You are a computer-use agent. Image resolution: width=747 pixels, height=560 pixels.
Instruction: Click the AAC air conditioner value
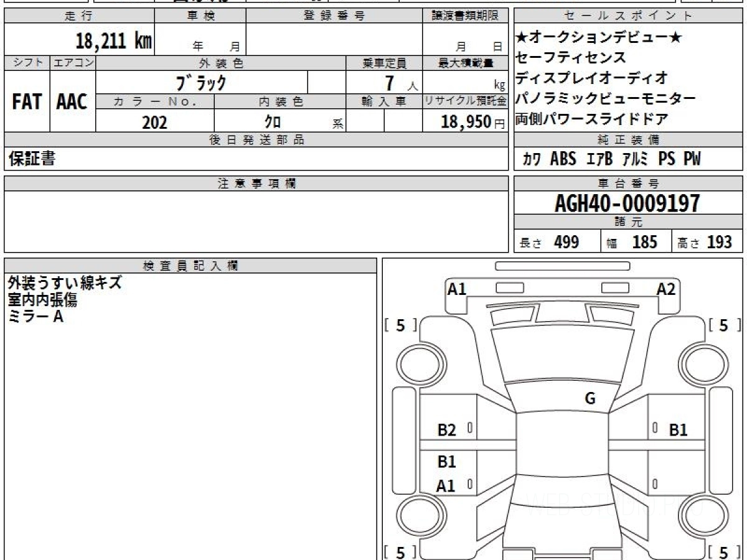coord(72,102)
